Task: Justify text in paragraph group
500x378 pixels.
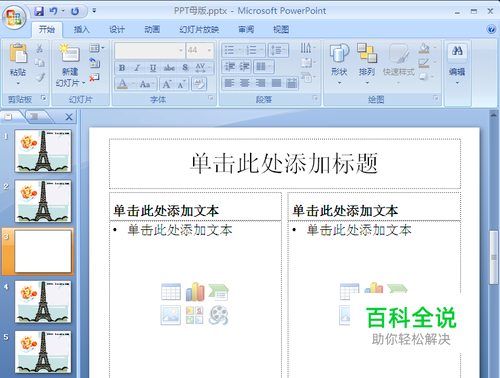Action: point(276,83)
